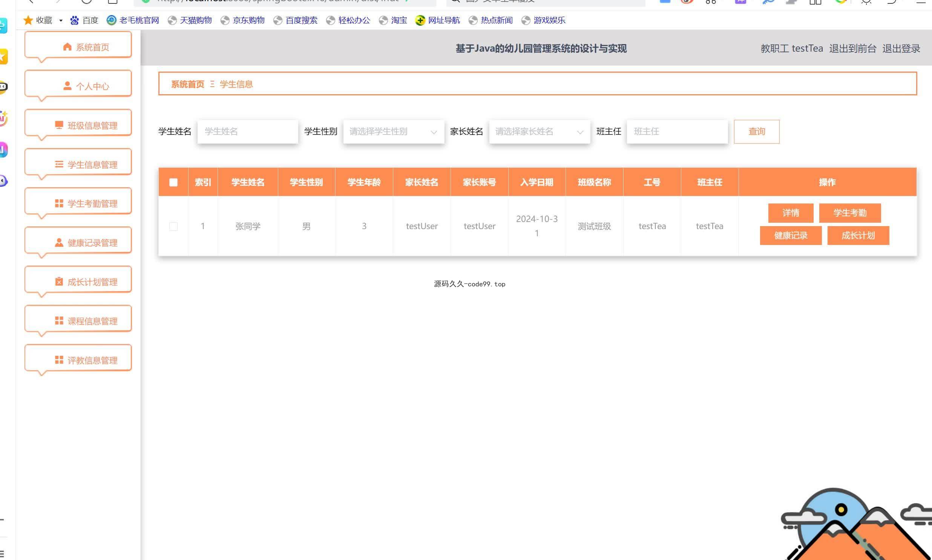Click the star icon for 收藏 bookmarks
Screen dimensions: 932x560
point(28,20)
